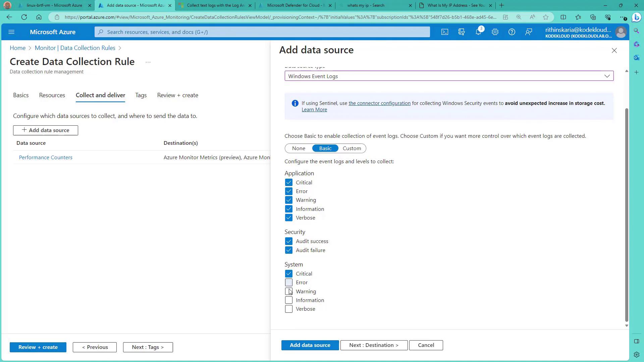Screen dimensions: 644x362
Task: Click the Next : Destination button
Action: point(374,345)
